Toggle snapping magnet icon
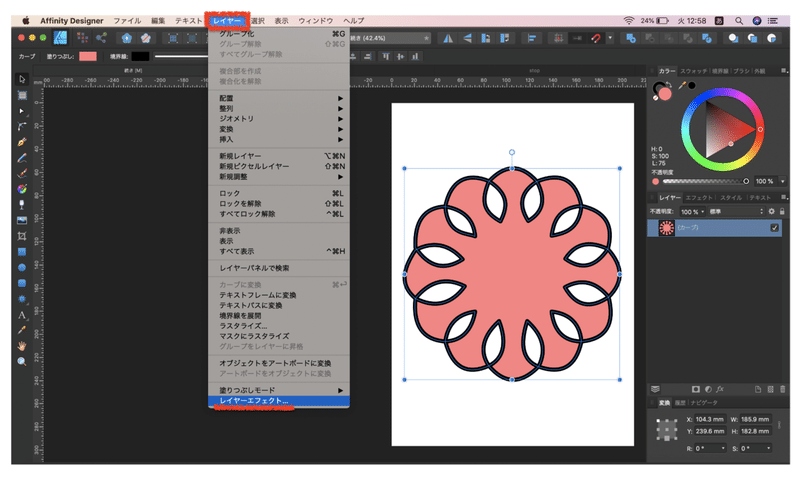The width and height of the screenshot is (800, 479). [595, 38]
